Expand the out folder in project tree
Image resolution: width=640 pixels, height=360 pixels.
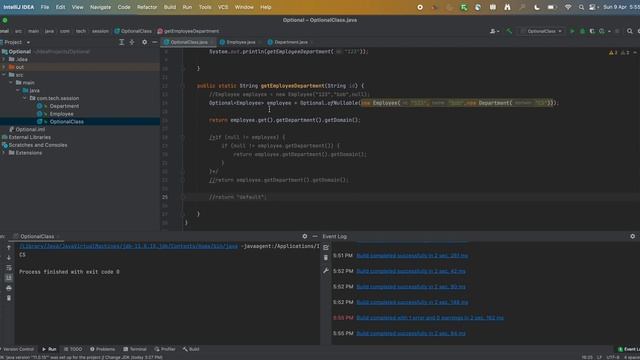(x=4, y=67)
